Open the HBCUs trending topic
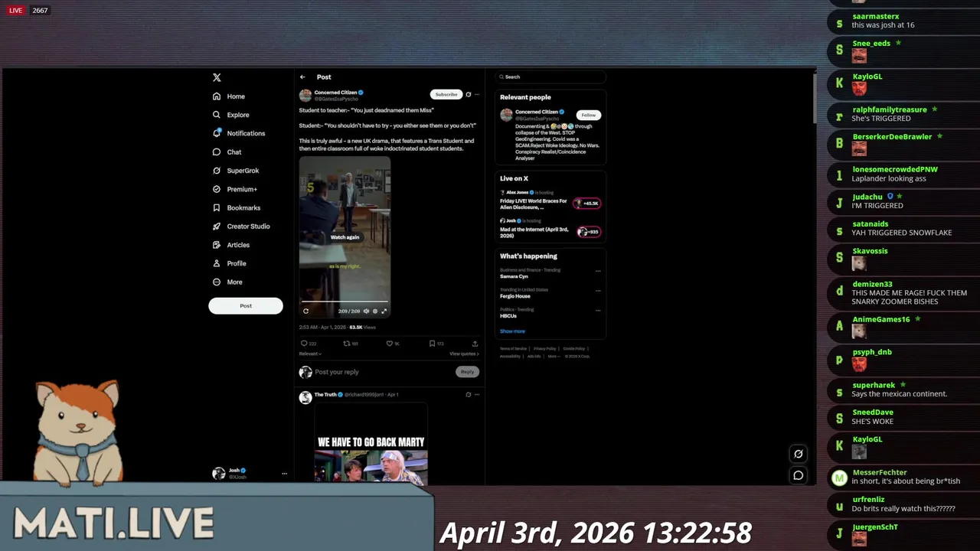Viewport: 980px width, 551px height. pyautogui.click(x=508, y=316)
